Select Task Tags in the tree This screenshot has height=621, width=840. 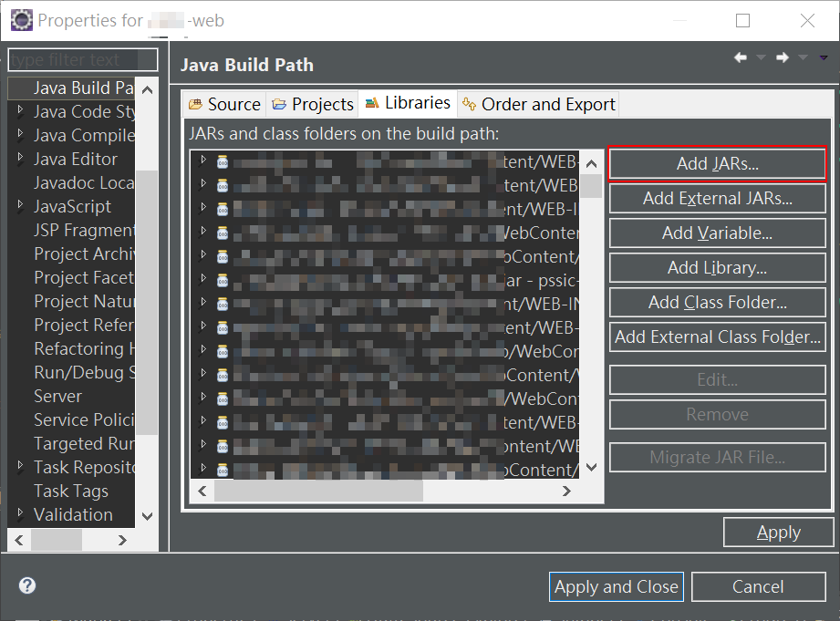[71, 491]
